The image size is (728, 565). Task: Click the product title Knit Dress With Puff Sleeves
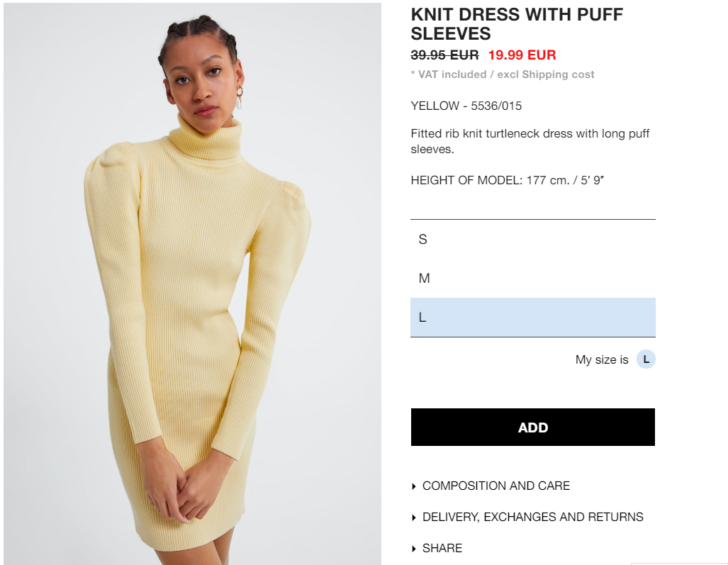click(517, 23)
